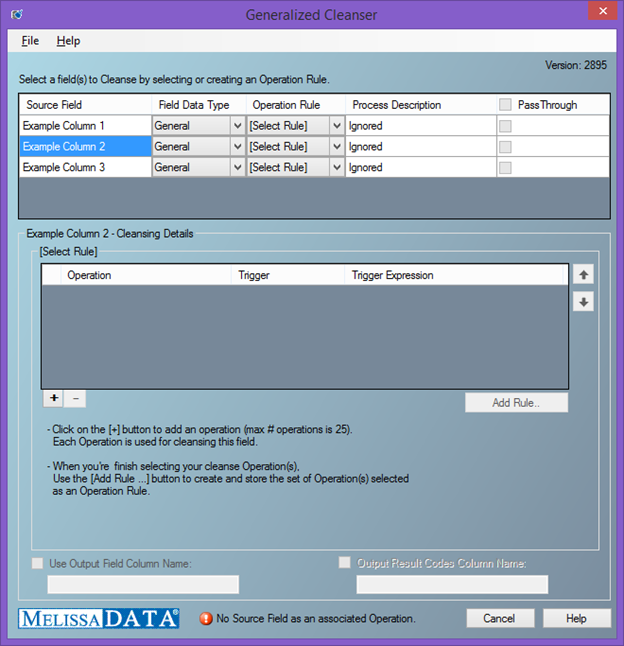
Task: Click the Output Result Codes Column Name field
Action: coord(452,584)
